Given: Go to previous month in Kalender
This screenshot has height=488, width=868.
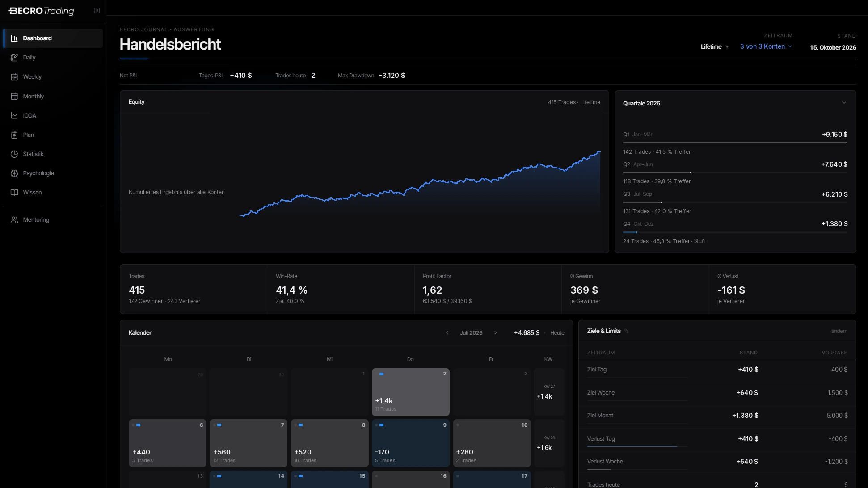Looking at the screenshot, I should (x=447, y=333).
